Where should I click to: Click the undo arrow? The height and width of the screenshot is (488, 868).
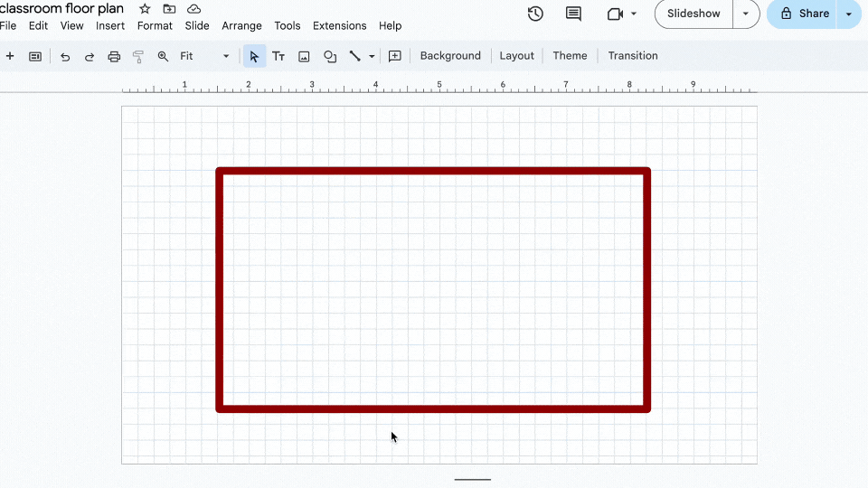[65, 56]
